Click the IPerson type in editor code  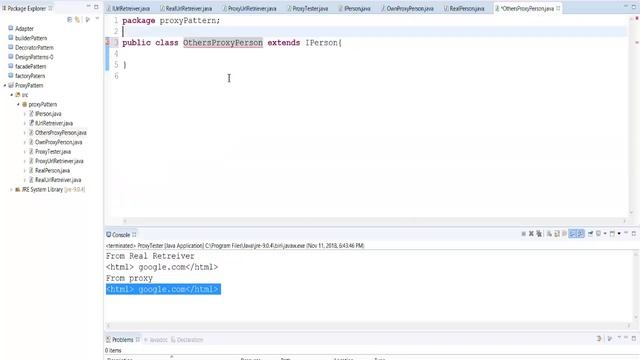[322, 42]
